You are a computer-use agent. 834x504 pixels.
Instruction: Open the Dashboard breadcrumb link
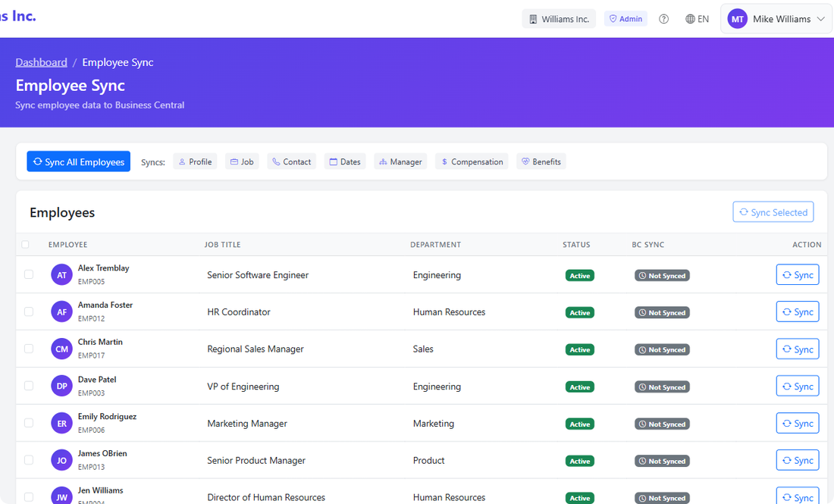tap(41, 61)
